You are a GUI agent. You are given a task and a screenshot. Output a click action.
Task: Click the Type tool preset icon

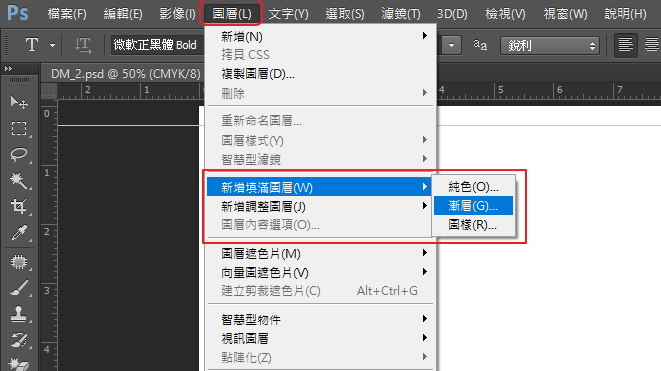[32, 45]
